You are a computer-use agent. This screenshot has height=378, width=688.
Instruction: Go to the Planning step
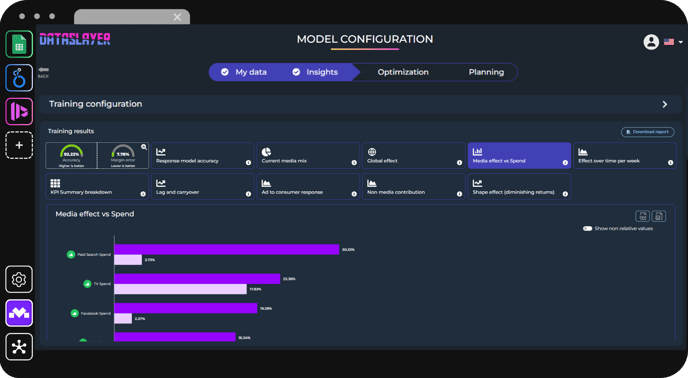(x=486, y=72)
